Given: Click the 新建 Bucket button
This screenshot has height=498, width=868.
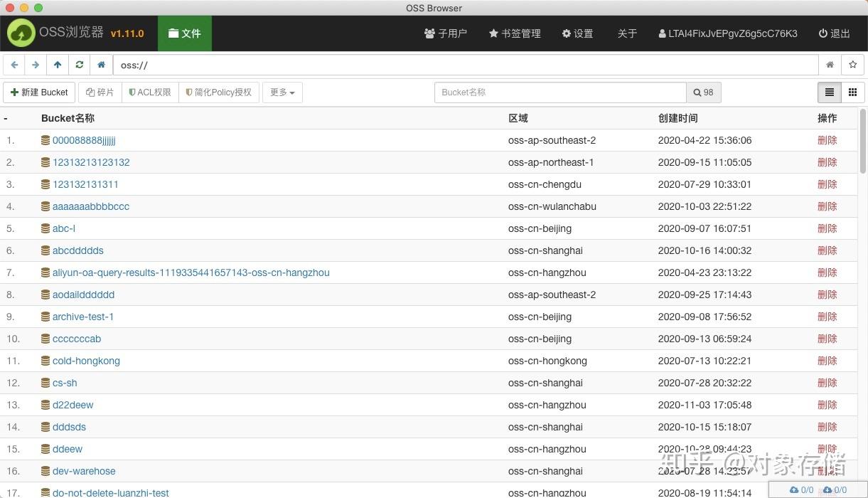Looking at the screenshot, I should pyautogui.click(x=39, y=92).
